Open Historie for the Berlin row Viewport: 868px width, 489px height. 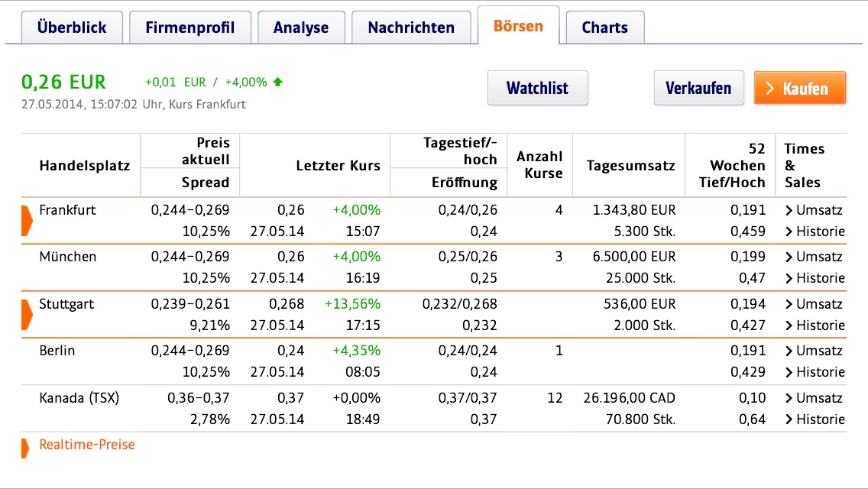point(815,372)
